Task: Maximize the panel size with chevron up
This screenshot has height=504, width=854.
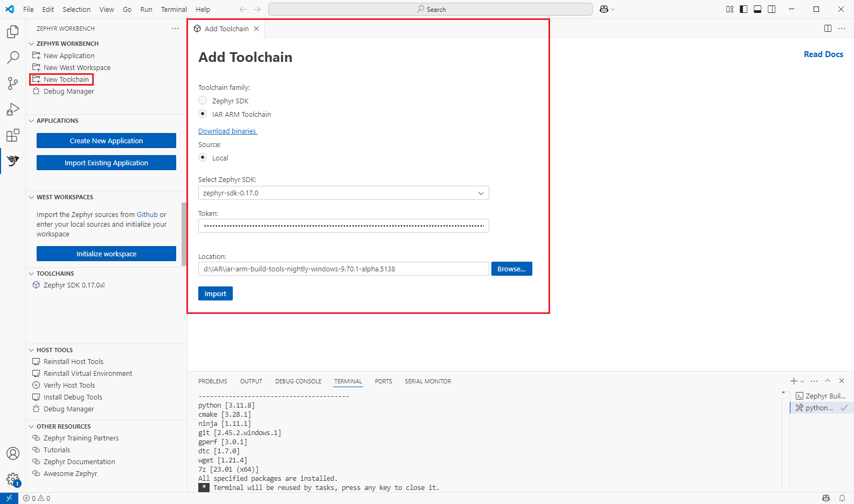Action: tap(828, 381)
